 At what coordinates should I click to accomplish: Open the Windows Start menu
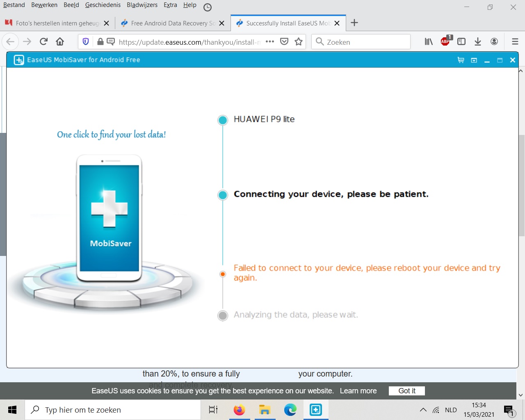pyautogui.click(x=12, y=410)
